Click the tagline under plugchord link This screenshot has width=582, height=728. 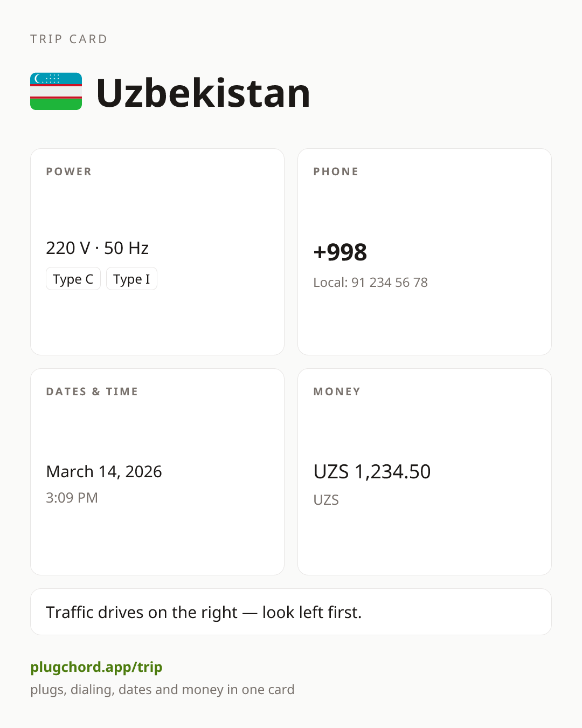pos(162,690)
